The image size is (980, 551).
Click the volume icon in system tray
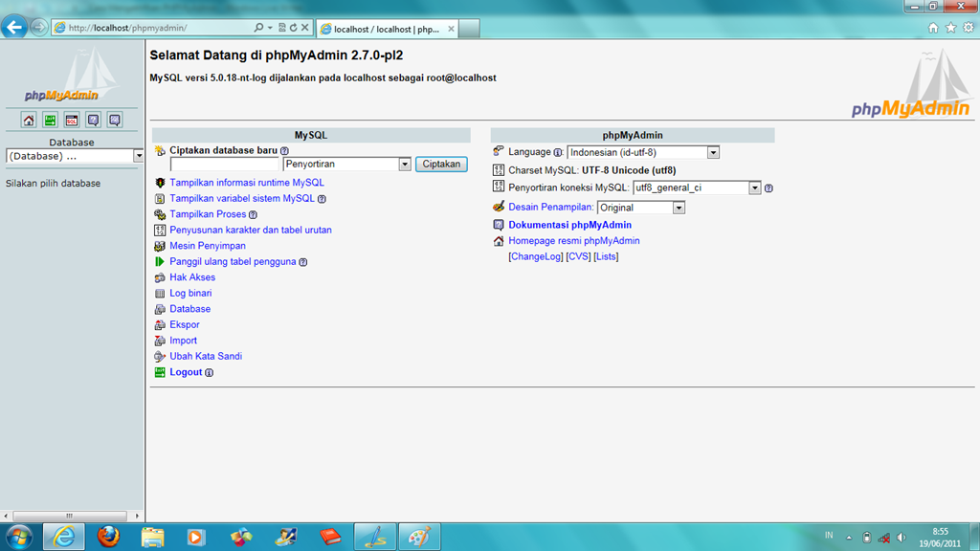(x=902, y=538)
